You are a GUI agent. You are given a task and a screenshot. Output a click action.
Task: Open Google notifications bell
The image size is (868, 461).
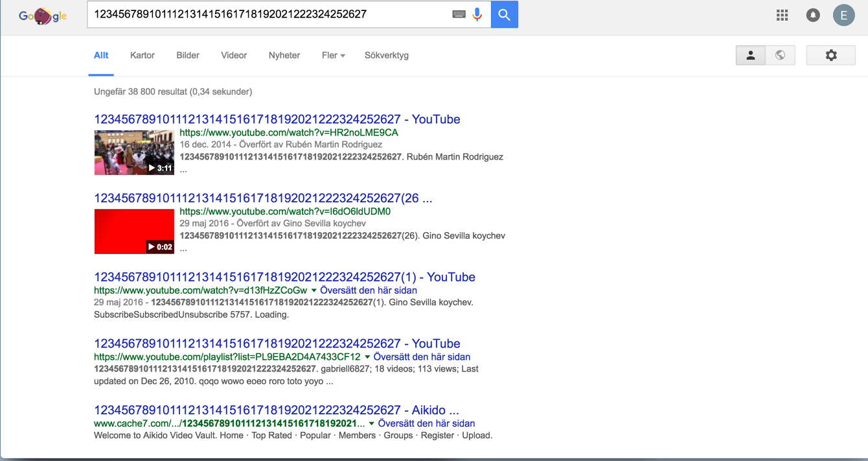click(813, 16)
